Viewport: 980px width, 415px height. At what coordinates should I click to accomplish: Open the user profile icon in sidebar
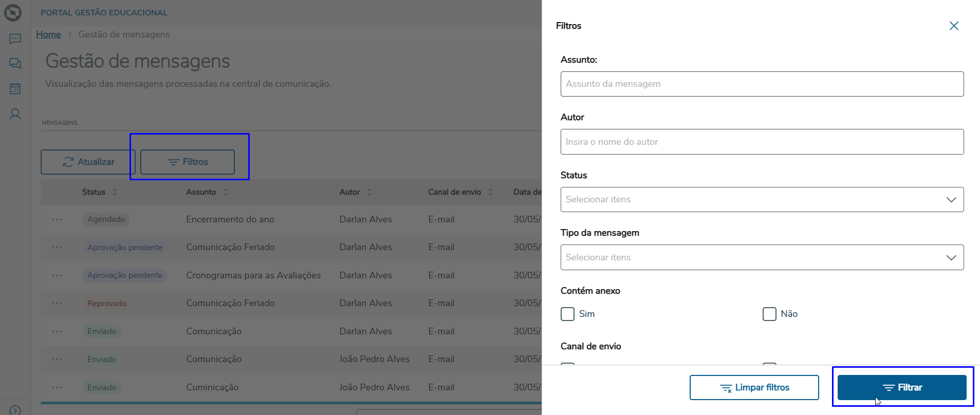tap(15, 114)
